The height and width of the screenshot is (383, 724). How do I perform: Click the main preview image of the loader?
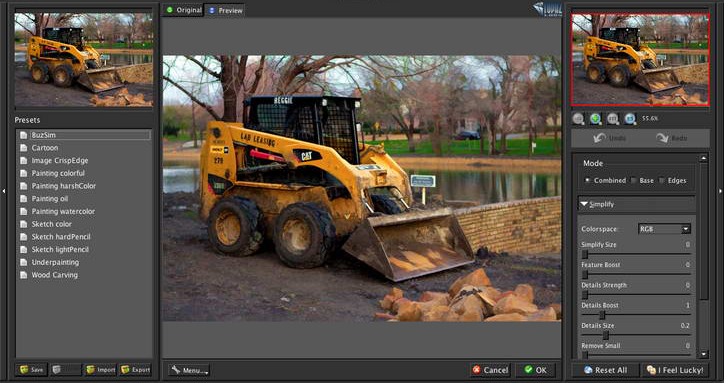click(362, 188)
